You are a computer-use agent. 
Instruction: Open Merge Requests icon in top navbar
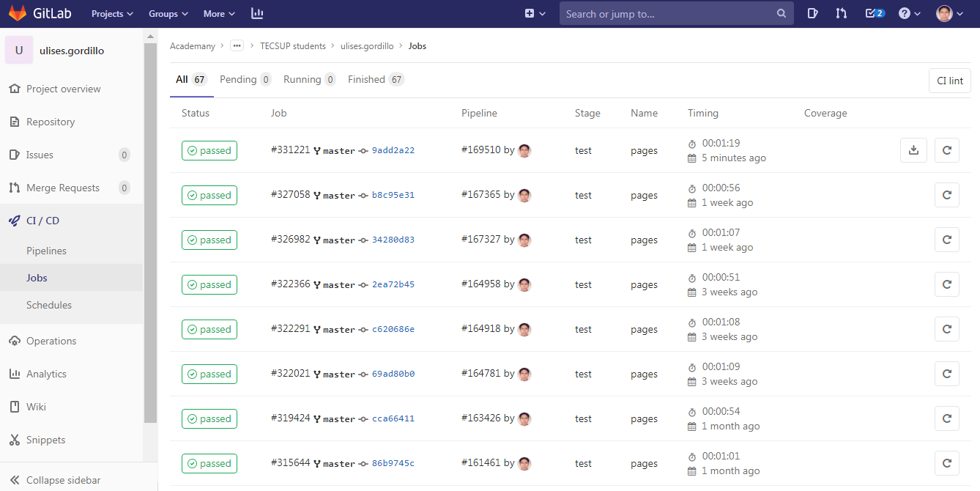[841, 13]
